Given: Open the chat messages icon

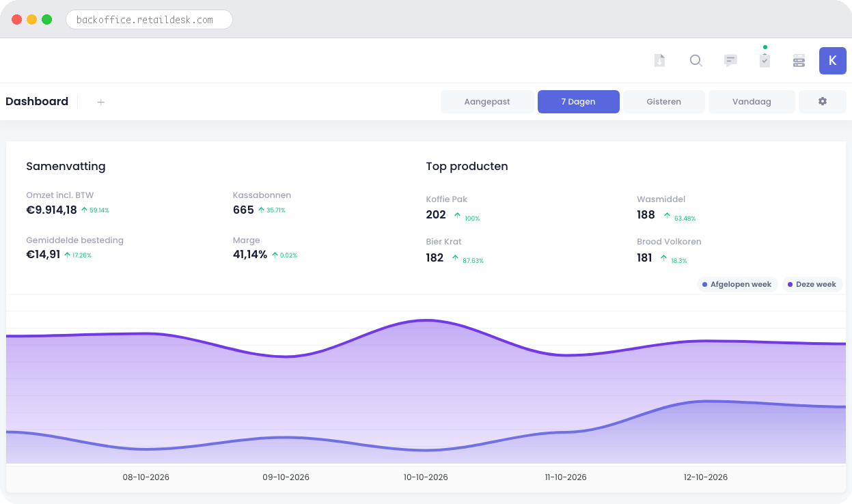Looking at the screenshot, I should tap(730, 61).
